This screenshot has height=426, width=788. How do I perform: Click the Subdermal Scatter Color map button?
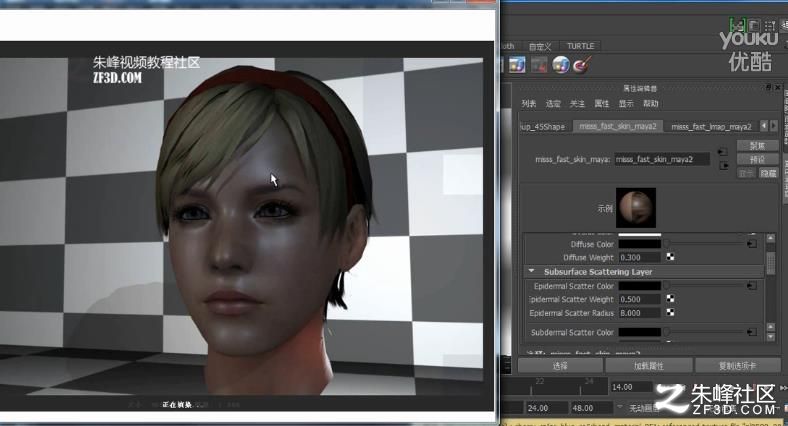tap(752, 332)
